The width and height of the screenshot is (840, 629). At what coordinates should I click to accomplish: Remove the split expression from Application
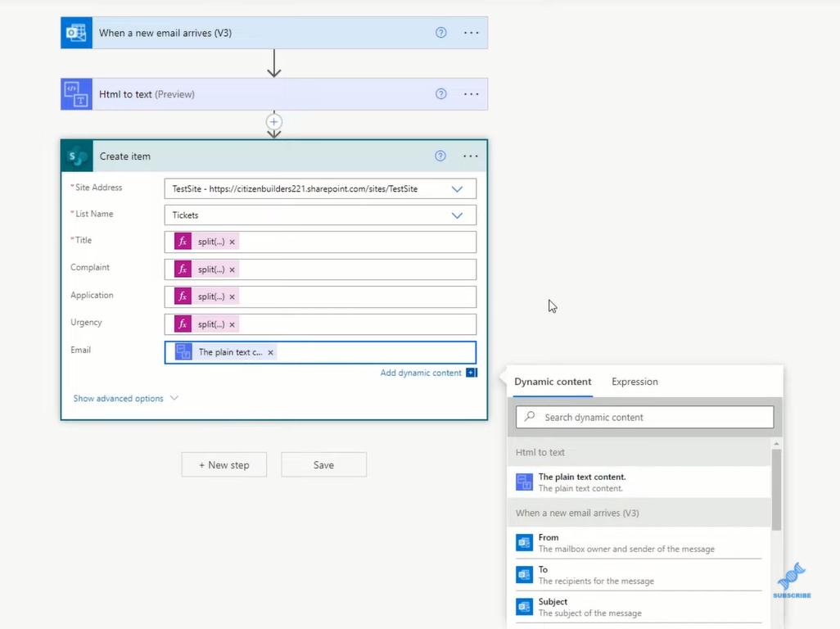coord(232,296)
